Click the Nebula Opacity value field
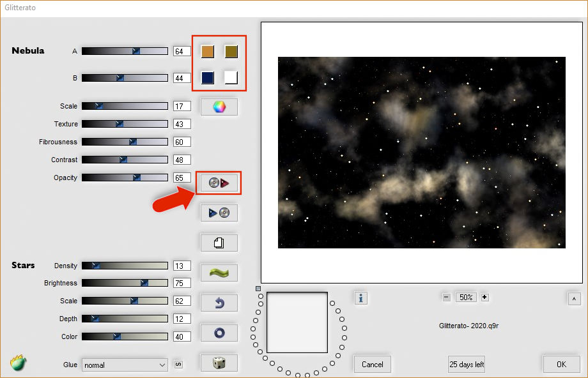This screenshot has height=378, width=588. (x=182, y=178)
